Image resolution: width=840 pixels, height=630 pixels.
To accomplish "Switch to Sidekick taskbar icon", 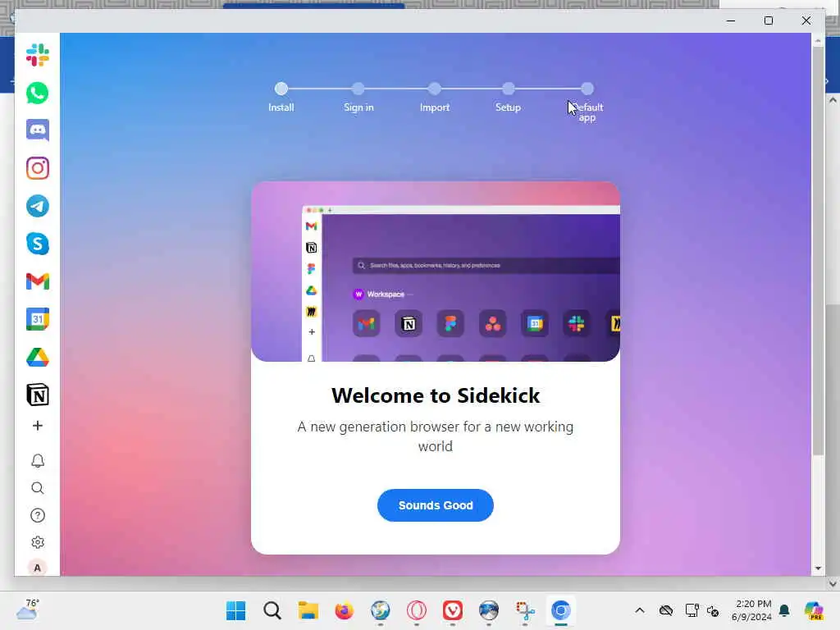I will [x=561, y=610].
